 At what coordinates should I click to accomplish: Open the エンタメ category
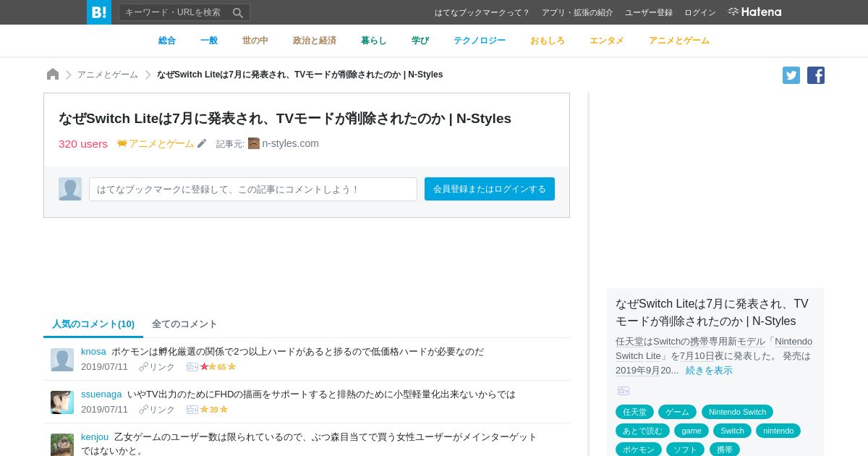point(607,41)
